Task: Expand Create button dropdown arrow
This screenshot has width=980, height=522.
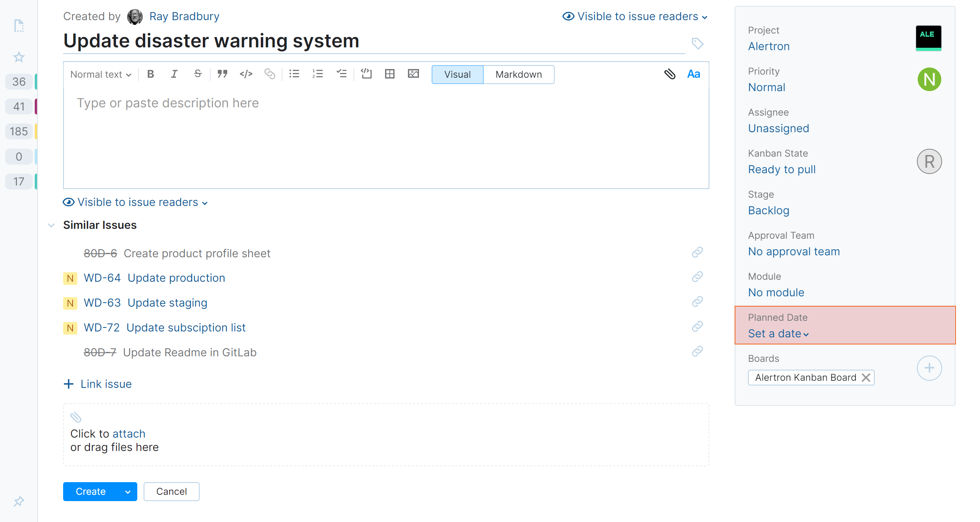Action: [127, 492]
